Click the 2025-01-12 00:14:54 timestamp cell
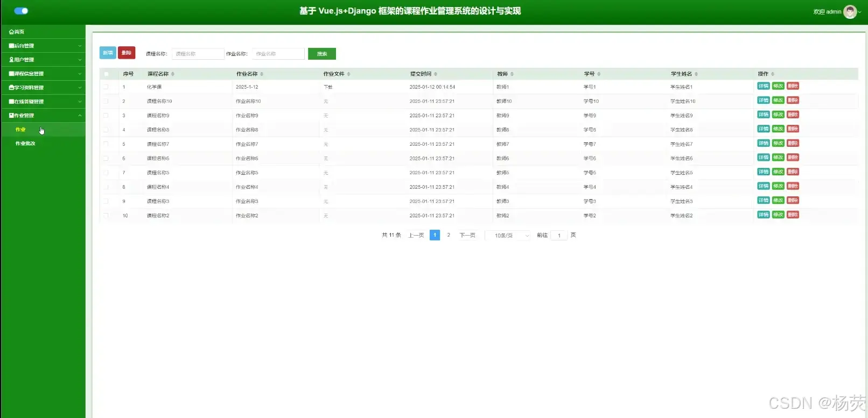The height and width of the screenshot is (418, 868). pyautogui.click(x=432, y=87)
